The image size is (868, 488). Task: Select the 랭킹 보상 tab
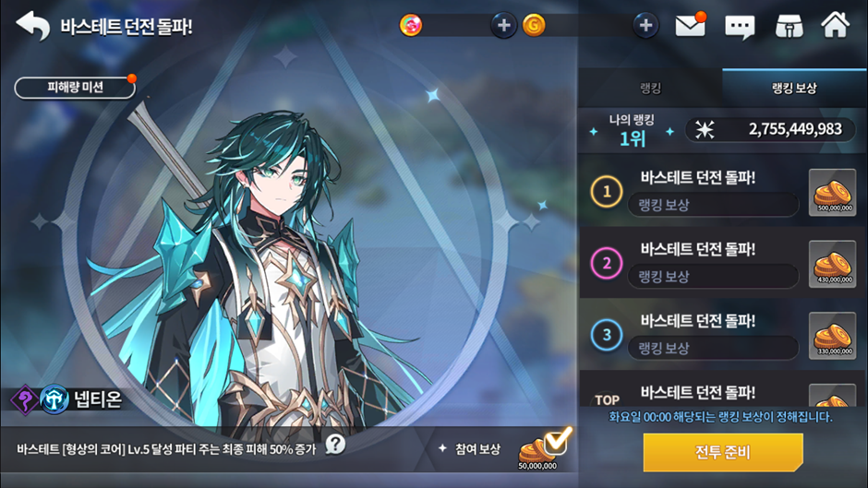pyautogui.click(x=794, y=88)
